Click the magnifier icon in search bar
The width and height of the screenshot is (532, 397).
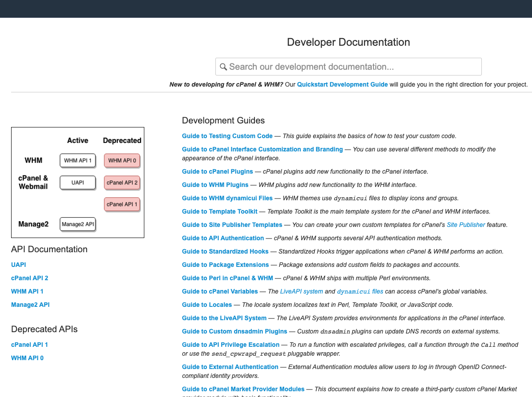pyautogui.click(x=223, y=67)
